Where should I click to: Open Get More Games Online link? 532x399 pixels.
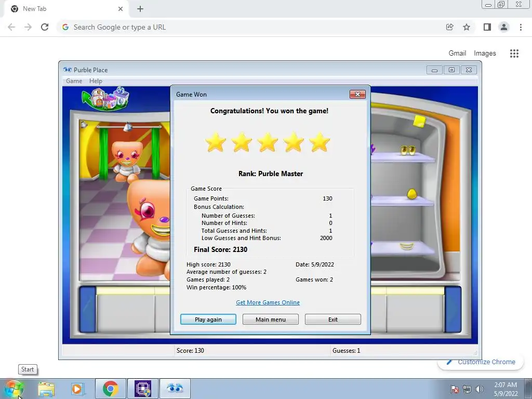point(268,302)
